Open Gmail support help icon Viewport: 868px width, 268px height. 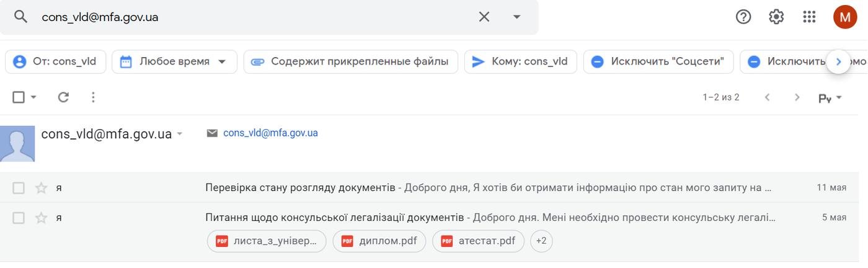point(743,17)
